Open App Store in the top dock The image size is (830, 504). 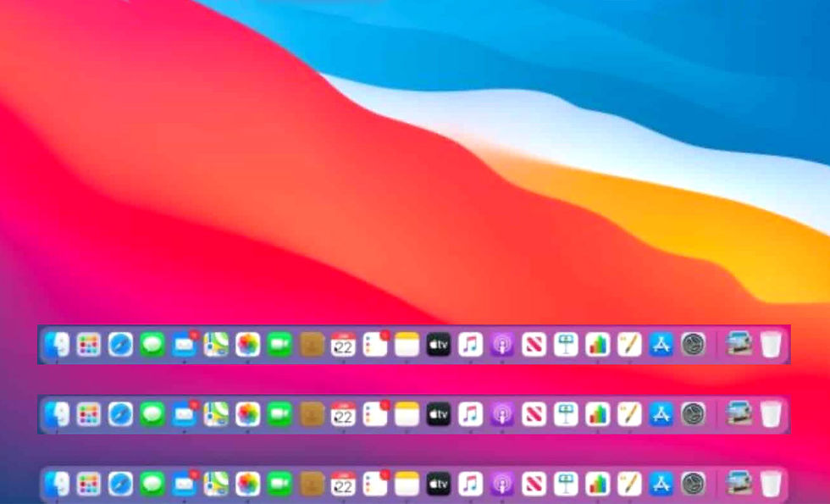click(661, 345)
